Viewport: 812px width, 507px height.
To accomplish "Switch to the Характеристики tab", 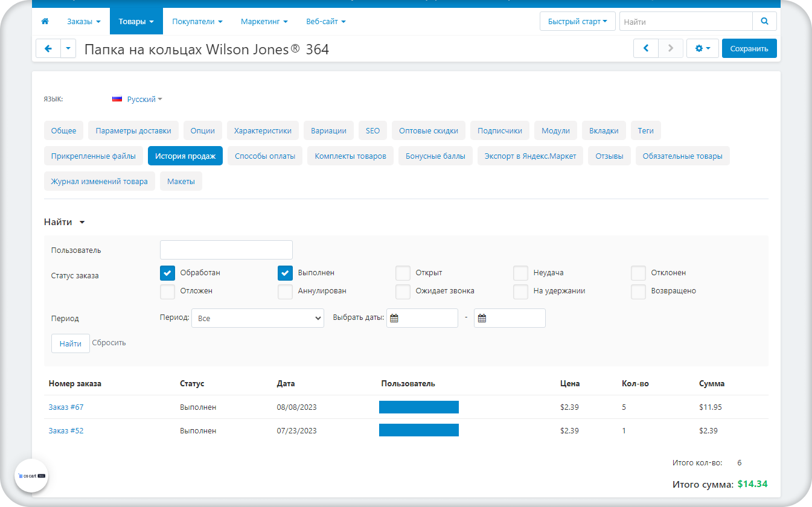I will [263, 130].
